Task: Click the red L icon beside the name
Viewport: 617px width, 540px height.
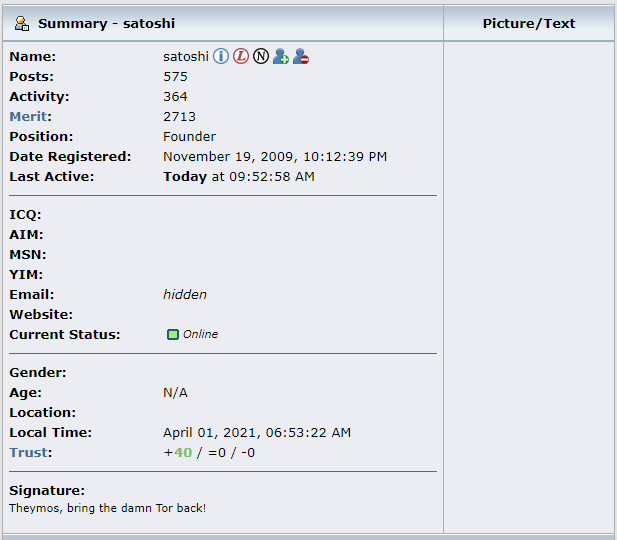Action: coord(241,56)
